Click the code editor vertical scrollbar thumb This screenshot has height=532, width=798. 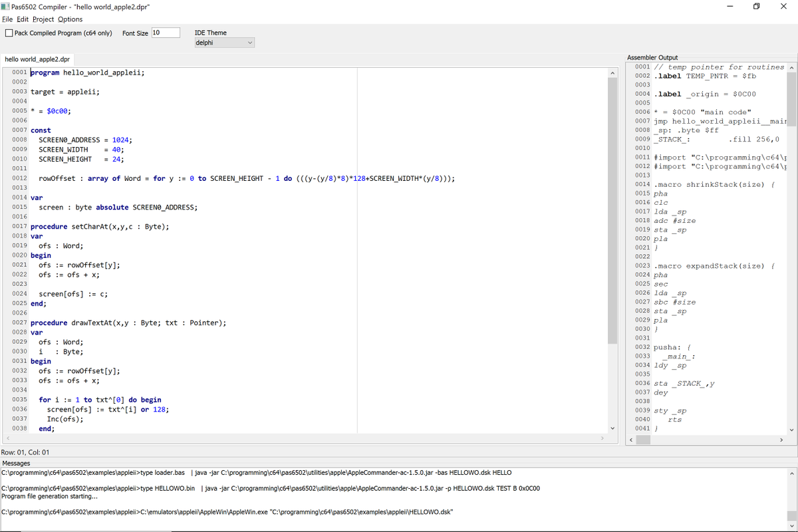[x=612, y=210]
